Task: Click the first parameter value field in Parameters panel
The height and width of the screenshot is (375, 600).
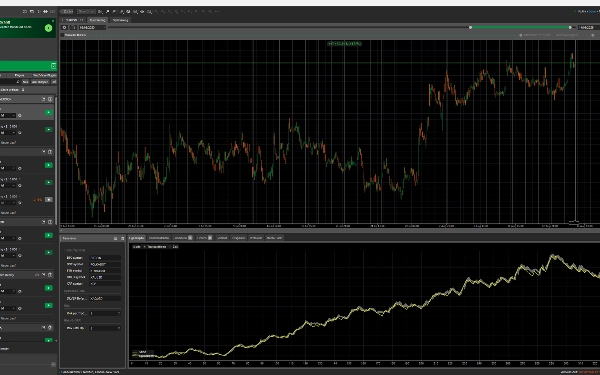Action: tap(105, 258)
